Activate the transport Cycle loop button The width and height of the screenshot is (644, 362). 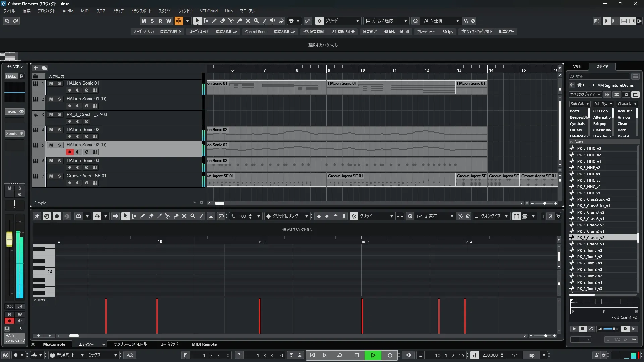(339, 355)
